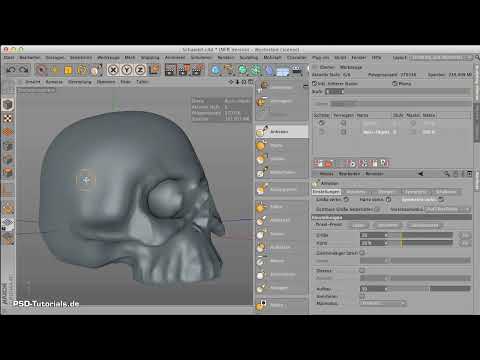Switch to the Schablone tab
The image size is (480, 360).
[446, 192]
